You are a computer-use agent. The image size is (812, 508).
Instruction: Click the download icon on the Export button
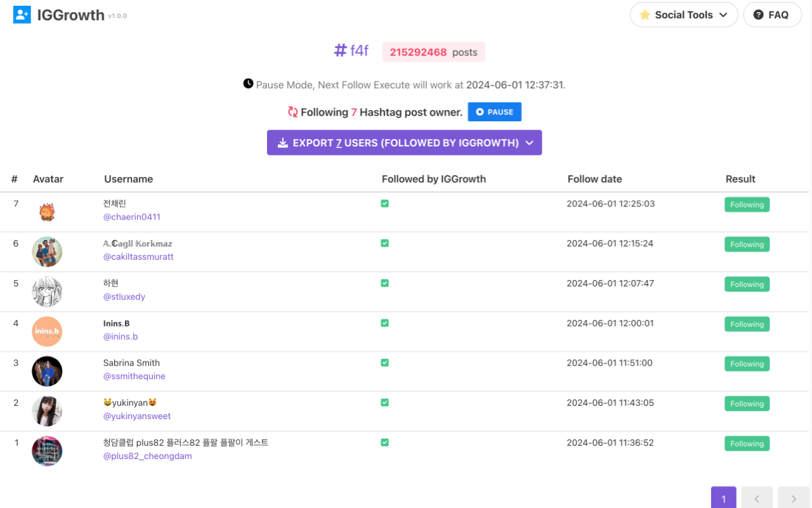[283, 142]
